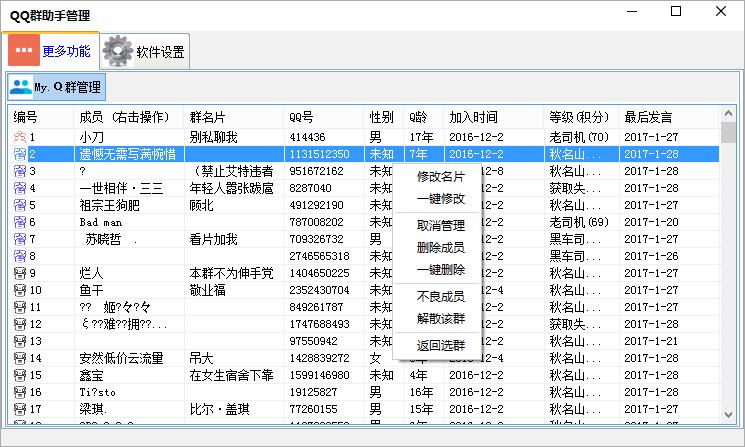745x447 pixels.
Task: Click level 老司机(69) cell
Action: point(579,222)
